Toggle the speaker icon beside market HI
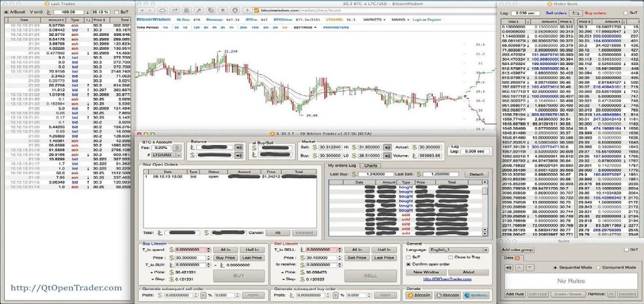 [387, 147]
